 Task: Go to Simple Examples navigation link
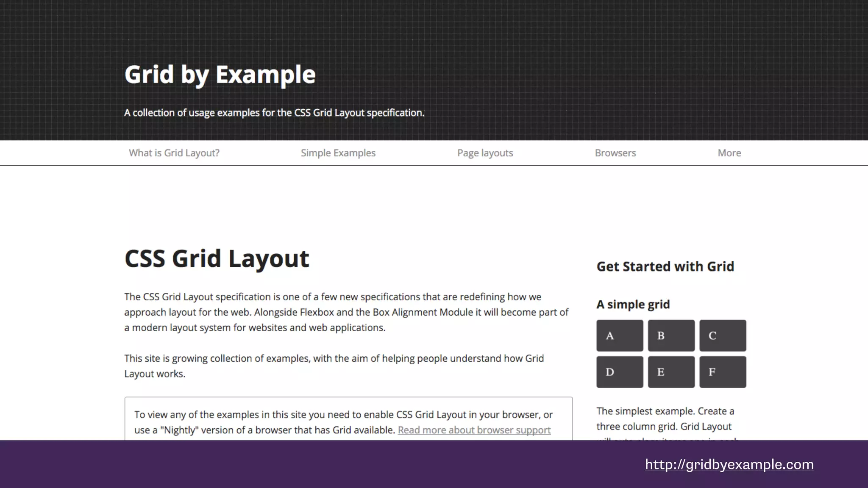[x=338, y=153]
